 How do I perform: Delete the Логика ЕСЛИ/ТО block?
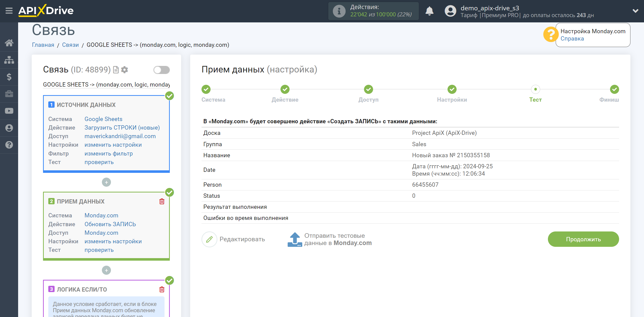click(162, 289)
